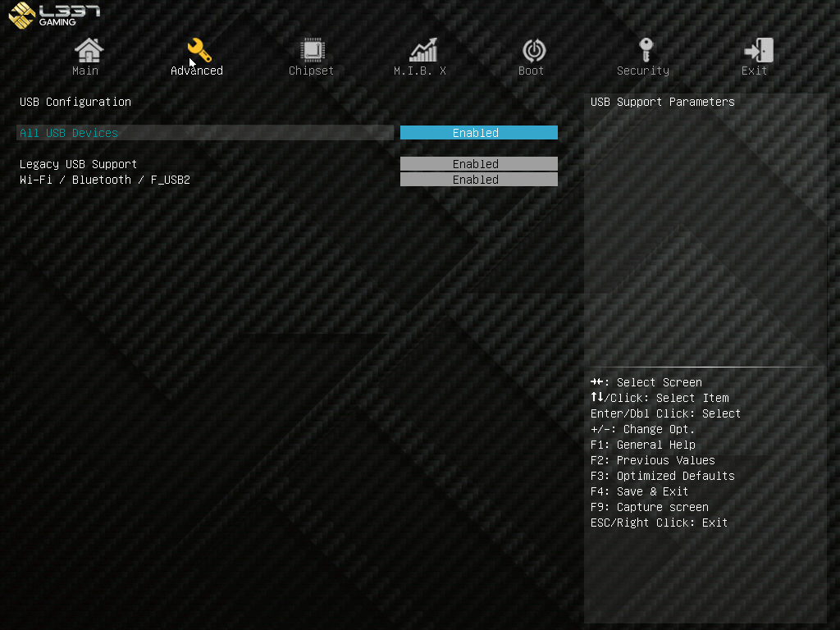The width and height of the screenshot is (840, 630).
Task: Select the Exit door icon
Action: 758,50
